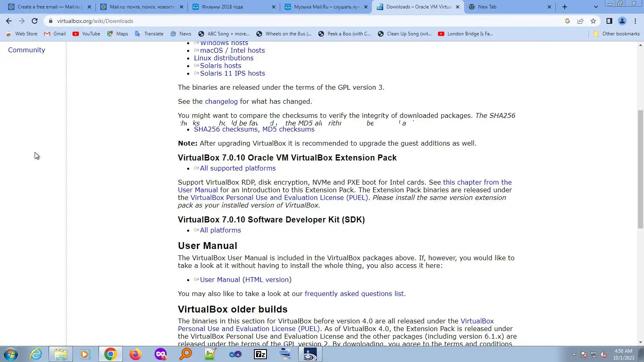This screenshot has width=644, height=362.
Task: Download the SDK for All platforms
Action: click(221, 230)
